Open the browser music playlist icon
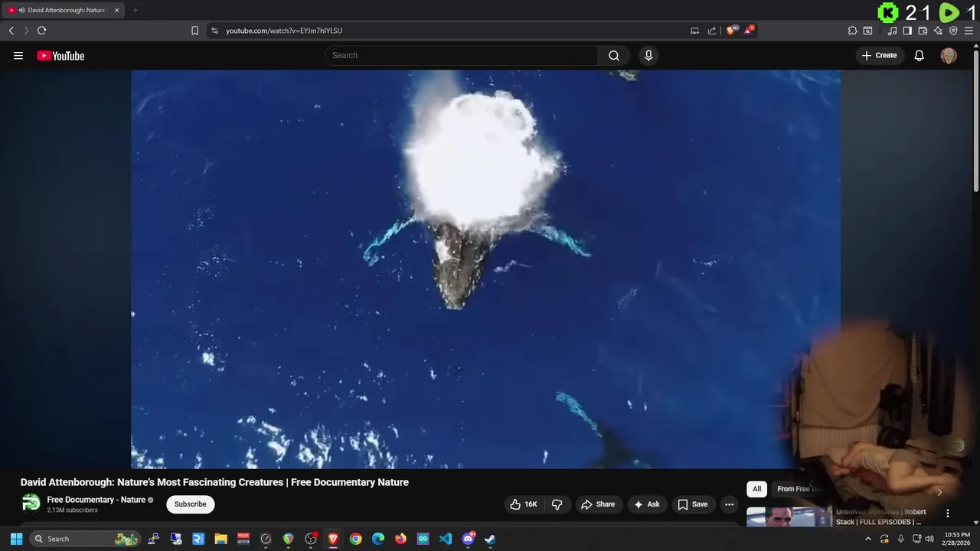This screenshot has height=551, width=980. click(x=892, y=31)
